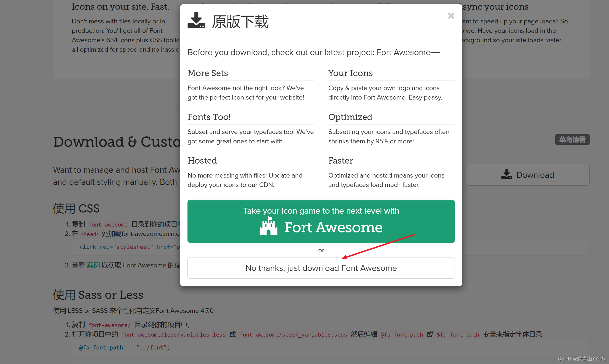
Task: Click 'Icons on your site. Fast.' heading
Action: click(x=120, y=7)
